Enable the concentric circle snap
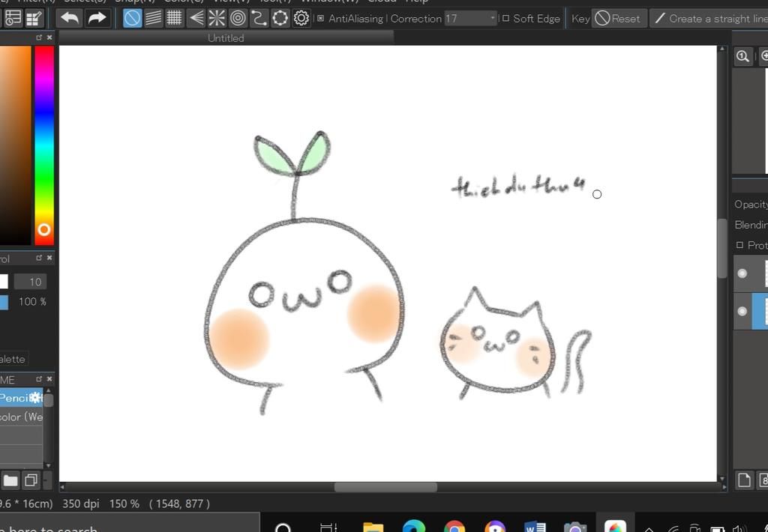 tap(238, 19)
